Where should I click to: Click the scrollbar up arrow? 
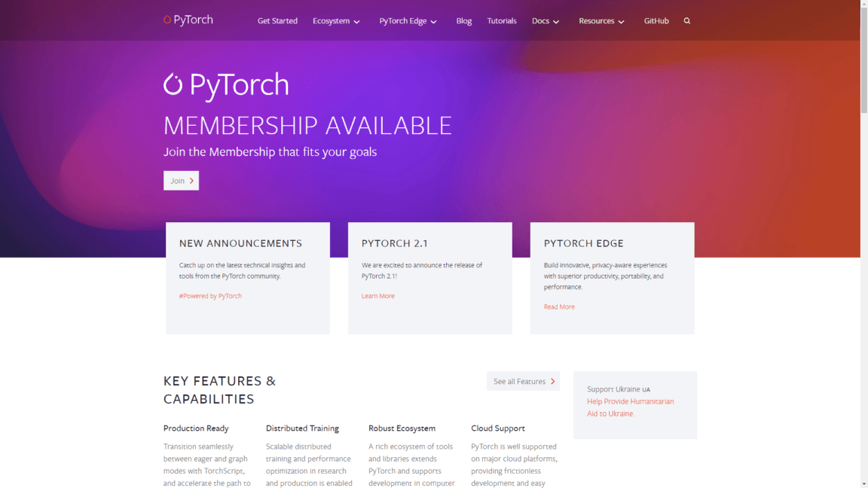pyautogui.click(x=863, y=3)
